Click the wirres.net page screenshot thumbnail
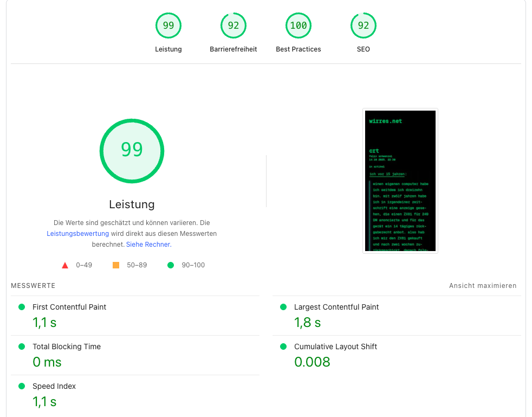 (x=400, y=181)
